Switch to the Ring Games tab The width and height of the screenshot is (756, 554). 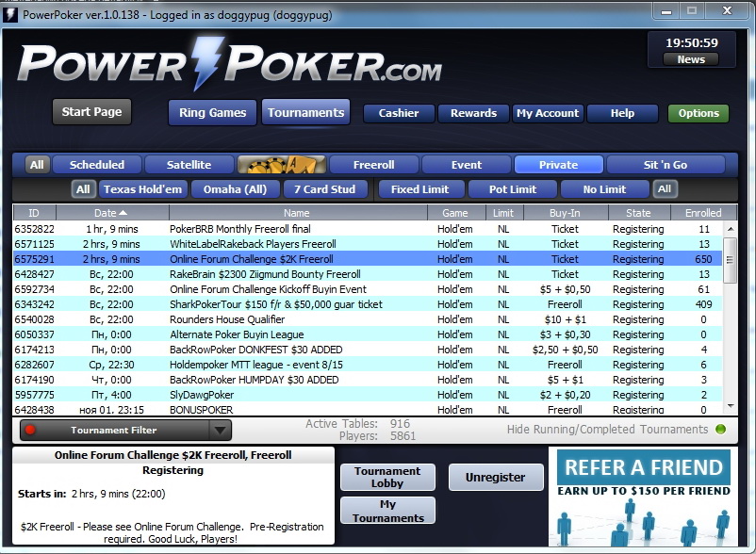tap(212, 113)
